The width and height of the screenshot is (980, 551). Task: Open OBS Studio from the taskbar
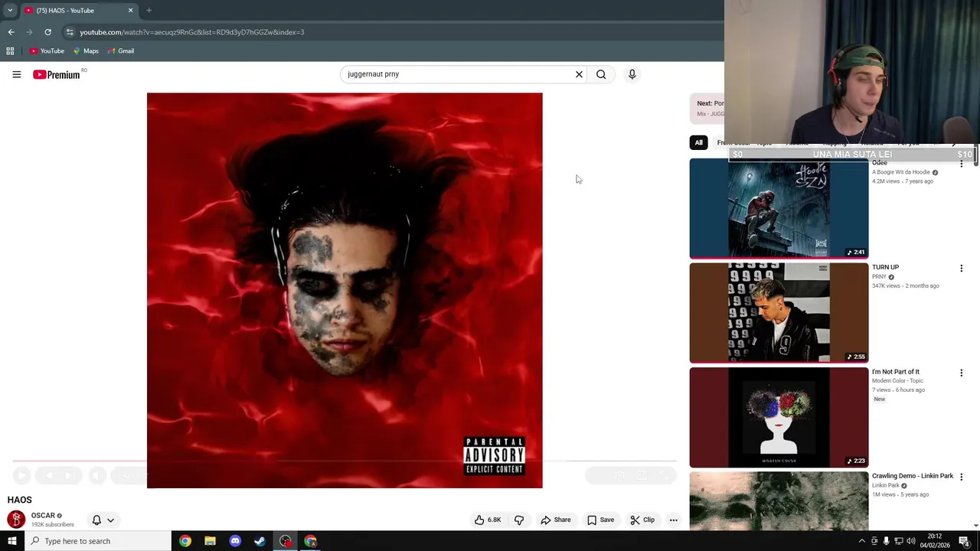pos(286,541)
